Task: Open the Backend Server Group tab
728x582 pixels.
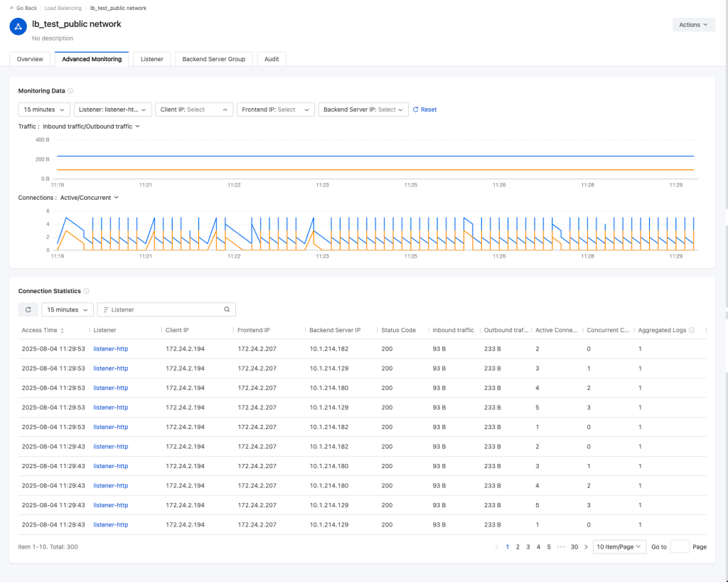Action: pyautogui.click(x=213, y=59)
